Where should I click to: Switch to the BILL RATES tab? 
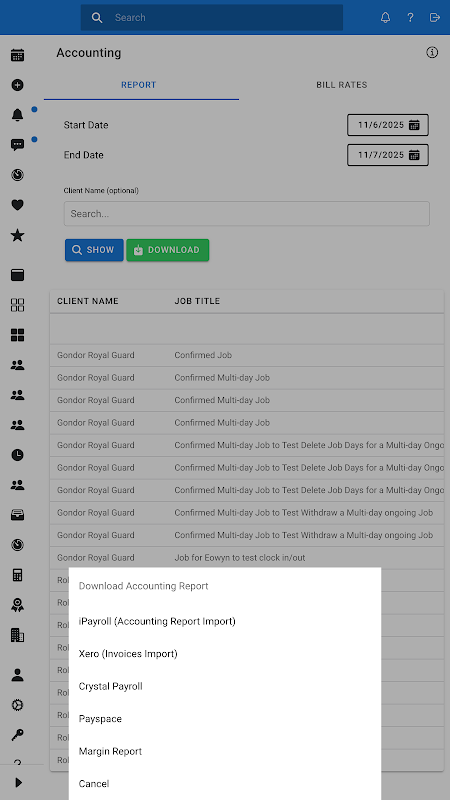pos(342,85)
